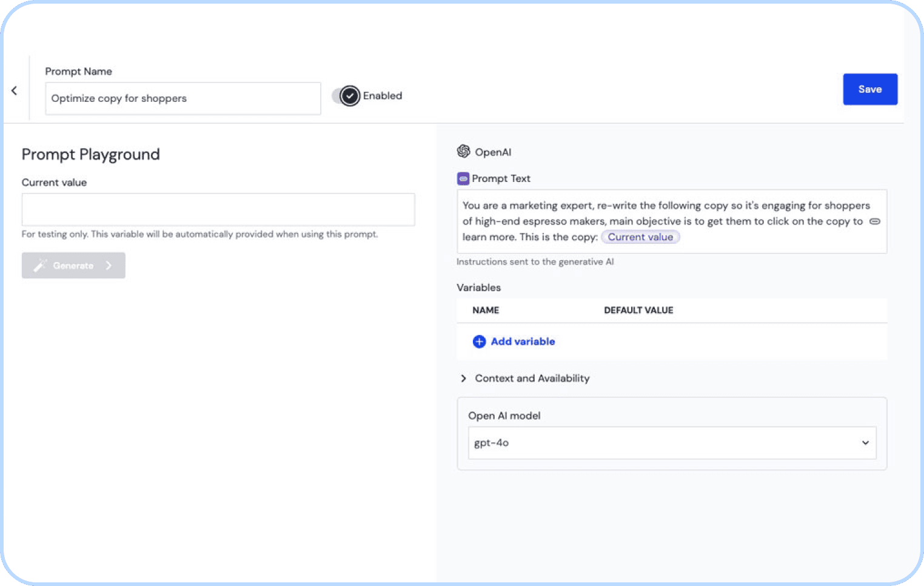Click the OpenAI logo icon

pos(463,151)
